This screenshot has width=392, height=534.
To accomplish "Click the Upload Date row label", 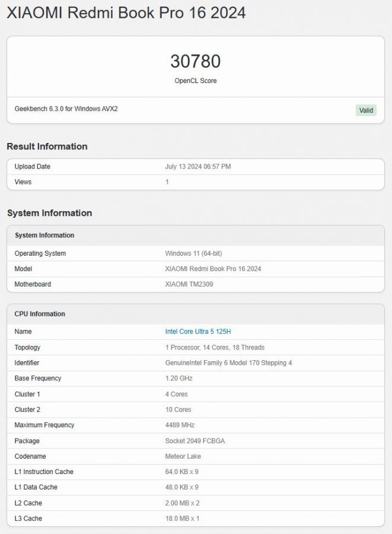I will pyautogui.click(x=33, y=167).
